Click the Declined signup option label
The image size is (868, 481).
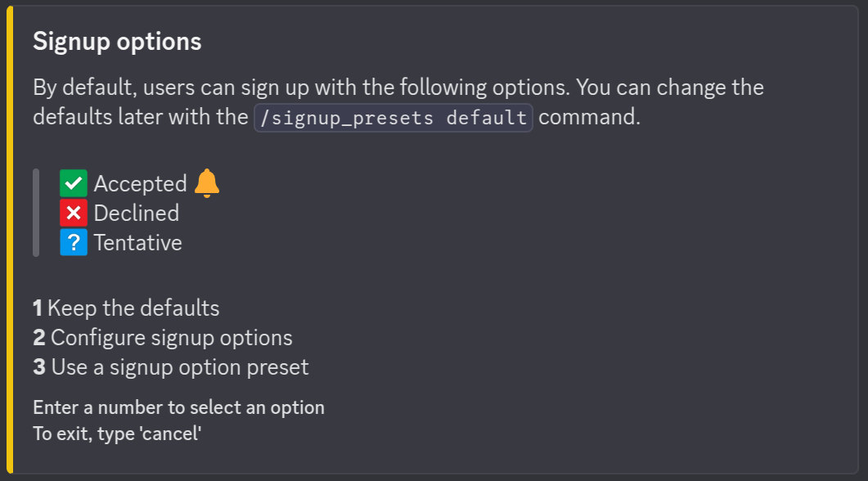pyautogui.click(x=136, y=214)
